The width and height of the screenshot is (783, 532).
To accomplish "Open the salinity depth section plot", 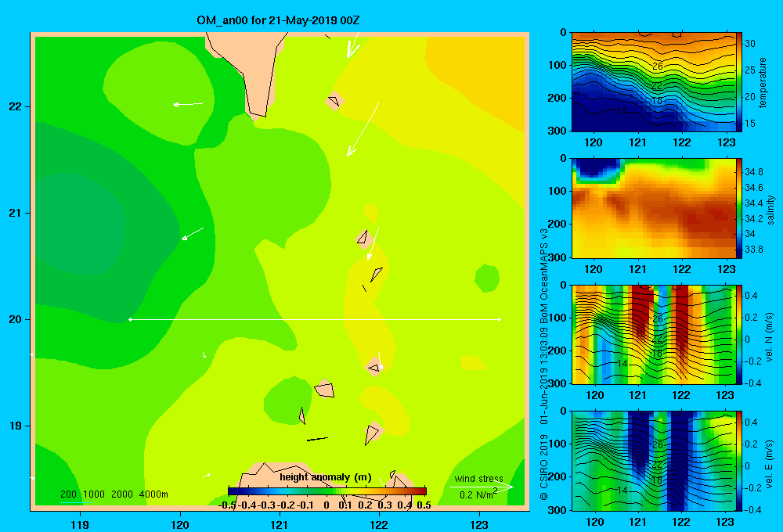I will (x=654, y=208).
